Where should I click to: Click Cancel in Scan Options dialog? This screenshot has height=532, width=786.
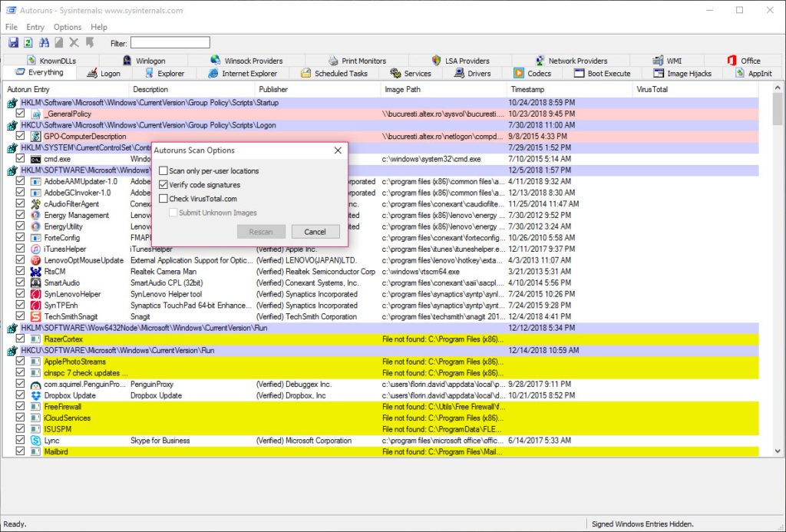tap(315, 232)
